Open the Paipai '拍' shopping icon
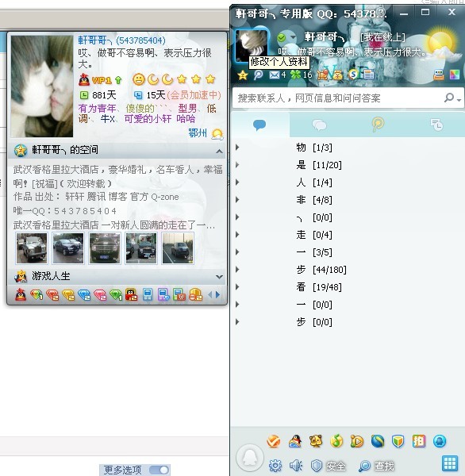Image resolution: width=465 pixels, height=476 pixels. click(x=419, y=441)
